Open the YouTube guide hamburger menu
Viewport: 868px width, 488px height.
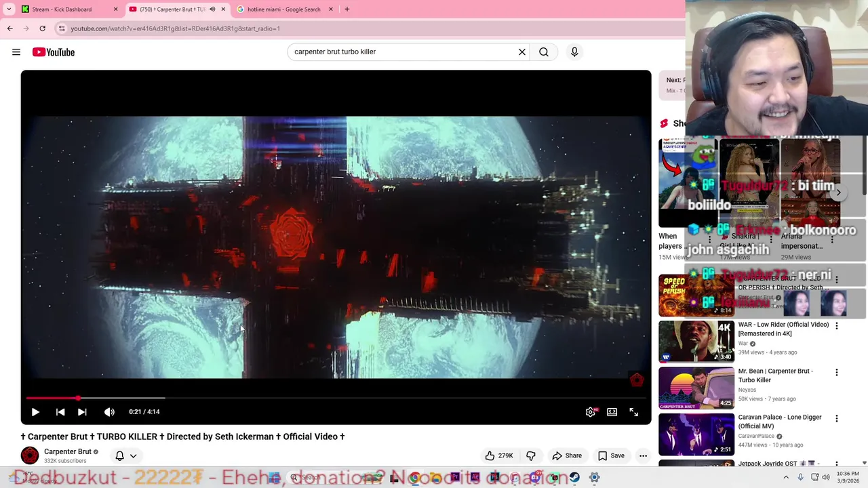(16, 52)
